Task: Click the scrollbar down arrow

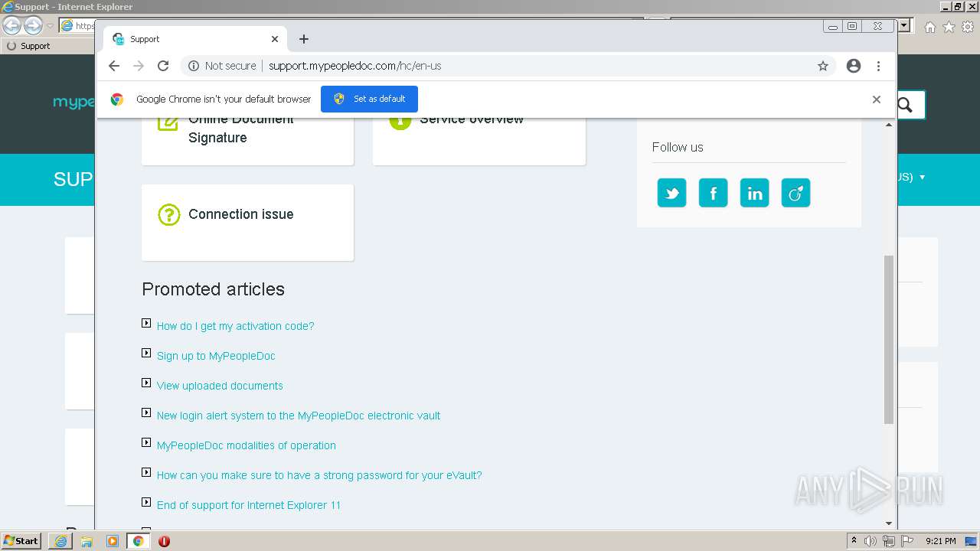Action: pos(889,523)
